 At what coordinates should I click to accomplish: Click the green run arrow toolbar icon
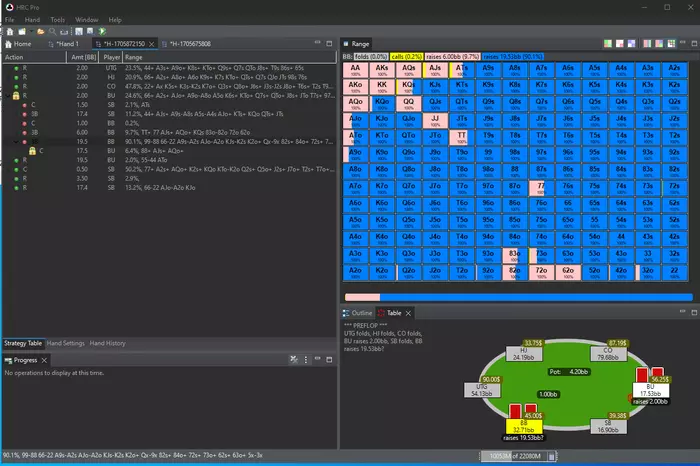click(102, 31)
